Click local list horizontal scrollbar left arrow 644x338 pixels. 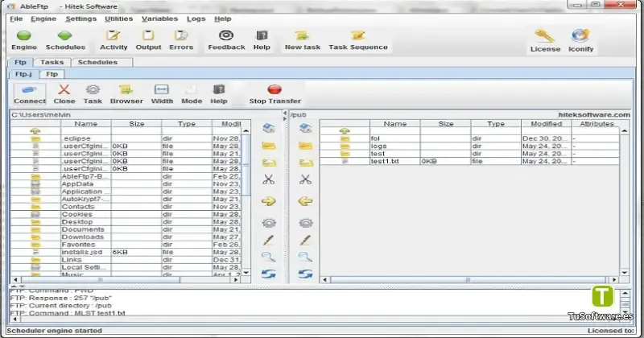coord(15,280)
